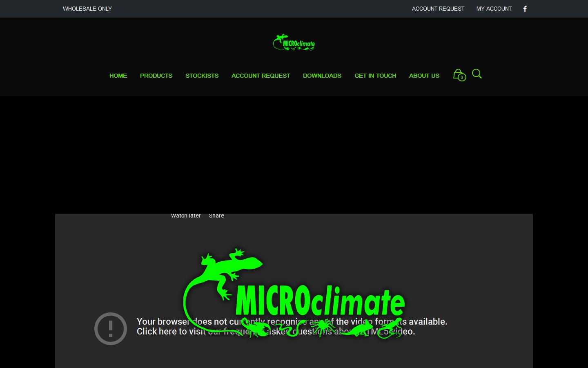Viewport: 588px width, 368px height.
Task: Open MY ACCOUNT from the top bar
Action: click(494, 9)
